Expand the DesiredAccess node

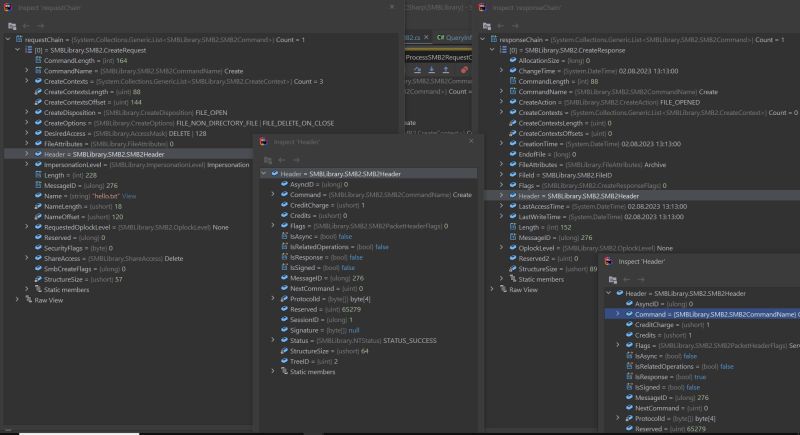point(27,133)
